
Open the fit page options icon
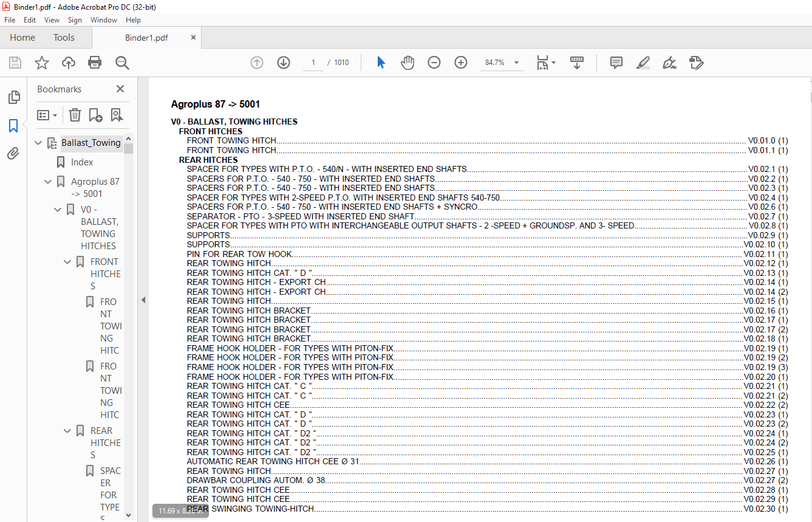[x=545, y=63]
